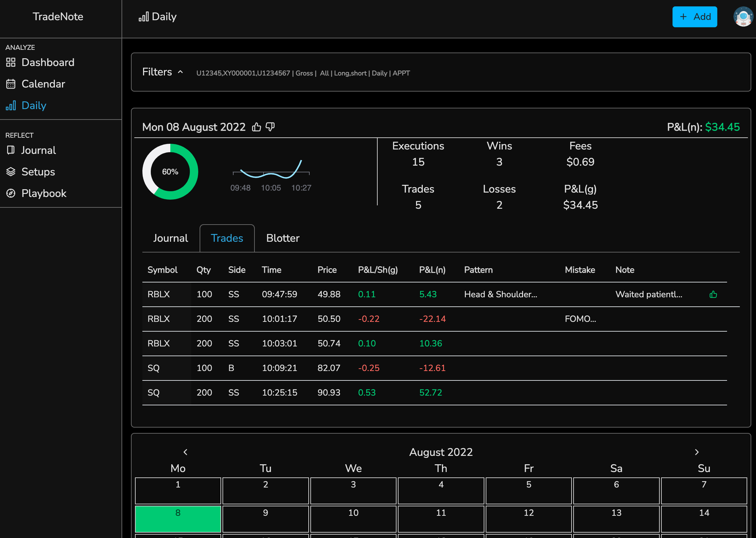Open the RBLX trade at 10:01:17

435,319
